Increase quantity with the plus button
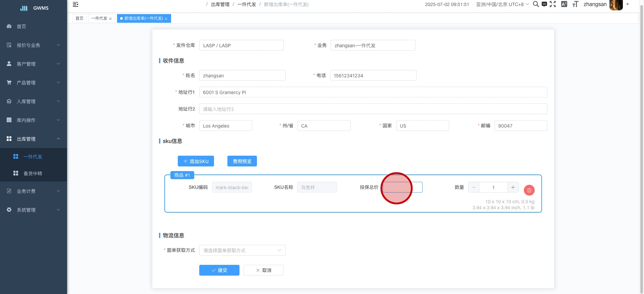644x294 pixels. tap(513, 188)
